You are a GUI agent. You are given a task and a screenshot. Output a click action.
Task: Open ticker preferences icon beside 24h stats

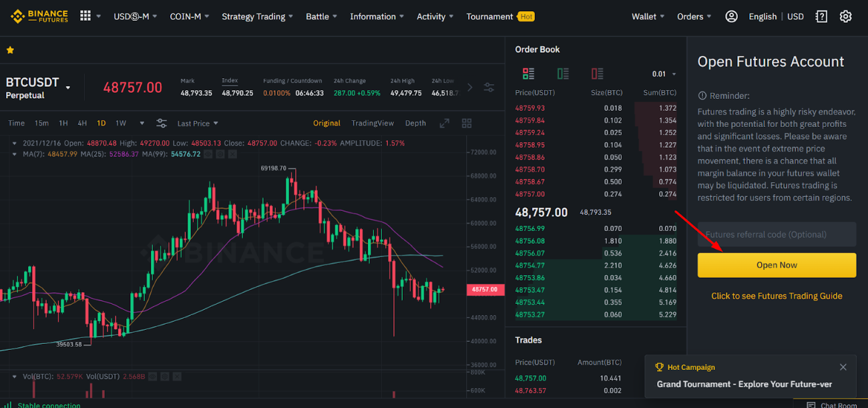(489, 87)
